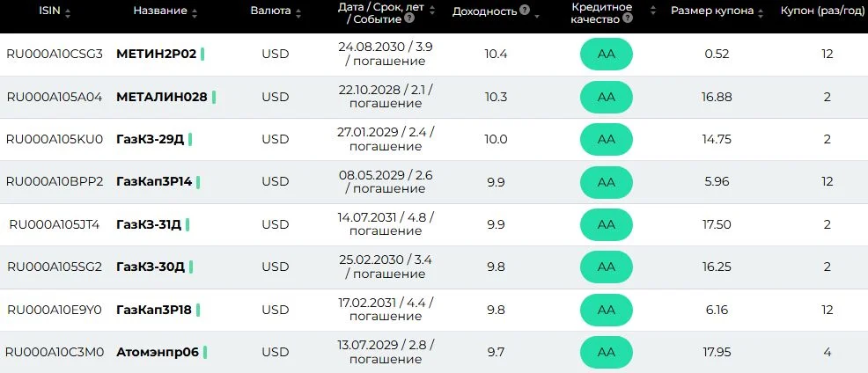This screenshot has height=373, width=868.
Task: Open ГазКЗ-29Д bond page
Action: [x=150, y=140]
